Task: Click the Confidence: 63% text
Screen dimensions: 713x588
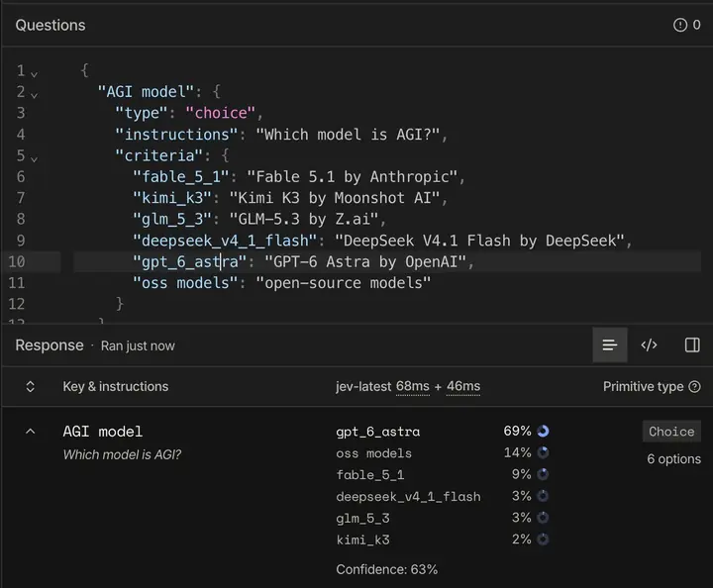Action: click(387, 569)
